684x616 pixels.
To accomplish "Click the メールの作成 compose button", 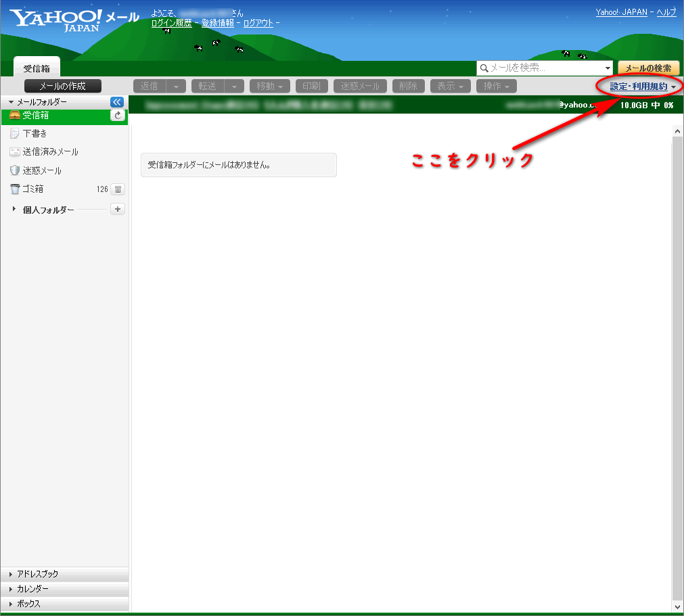I will tap(62, 86).
